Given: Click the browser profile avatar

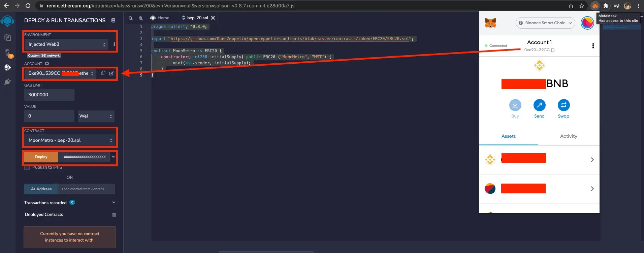Looking at the screenshot, I should pyautogui.click(x=627, y=6).
